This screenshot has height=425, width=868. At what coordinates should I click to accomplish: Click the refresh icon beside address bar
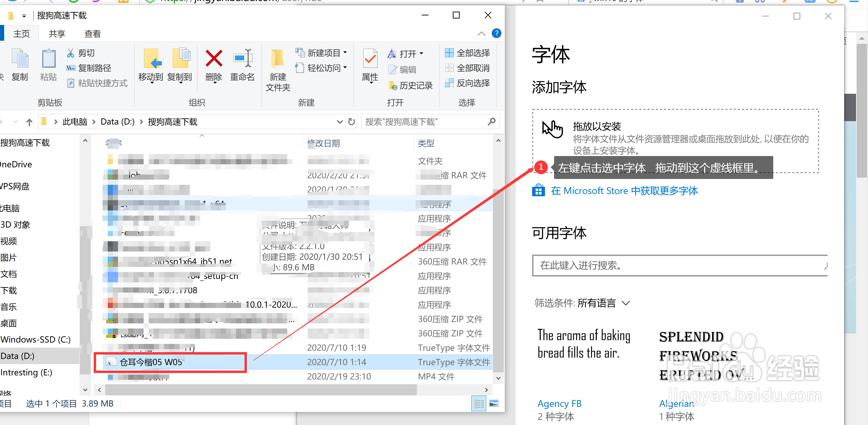pyautogui.click(x=351, y=121)
